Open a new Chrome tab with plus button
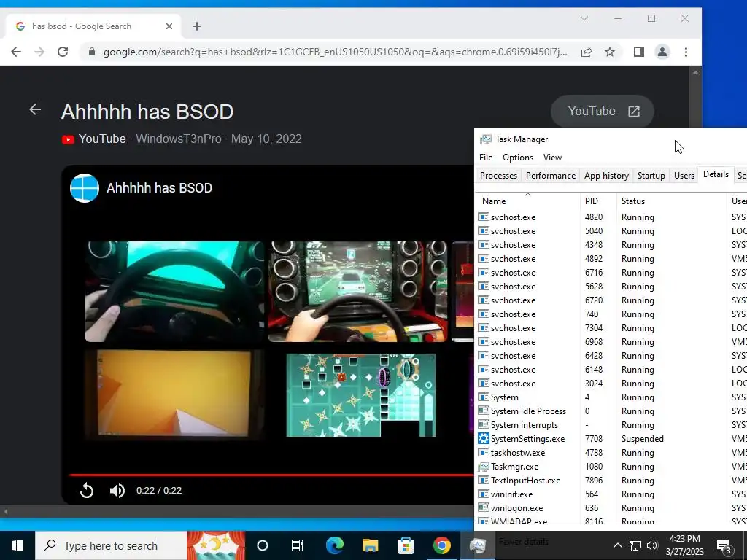The width and height of the screenshot is (747, 560). (197, 26)
